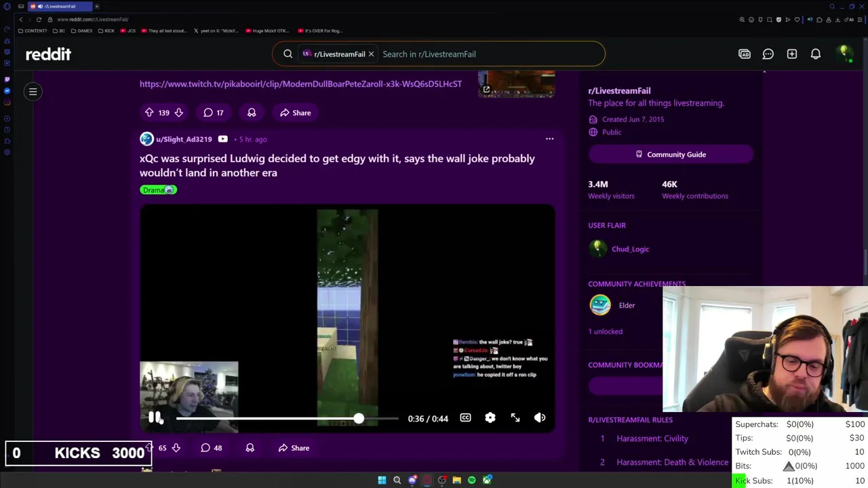Open the 17 comments of first post
This screenshot has height=488, width=868.
coord(214,113)
